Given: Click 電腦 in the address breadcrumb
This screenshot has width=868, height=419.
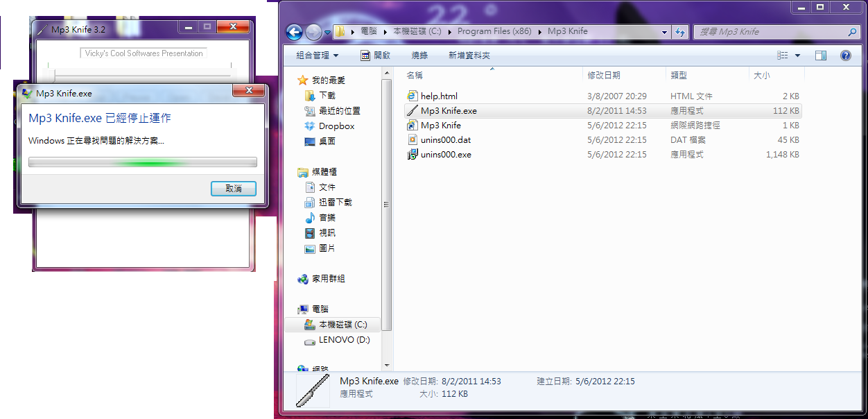Looking at the screenshot, I should pos(369,32).
